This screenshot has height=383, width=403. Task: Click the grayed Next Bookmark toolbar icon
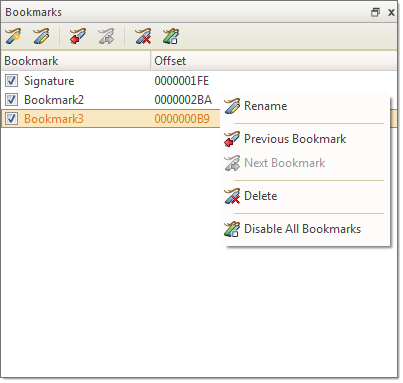click(x=106, y=36)
